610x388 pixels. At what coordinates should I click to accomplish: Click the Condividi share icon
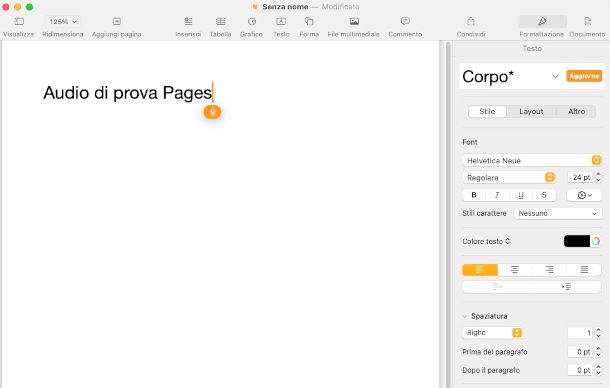pyautogui.click(x=471, y=21)
